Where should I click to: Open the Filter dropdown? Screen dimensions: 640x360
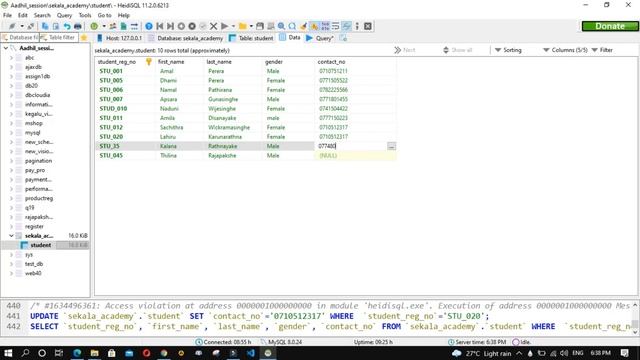click(602, 50)
